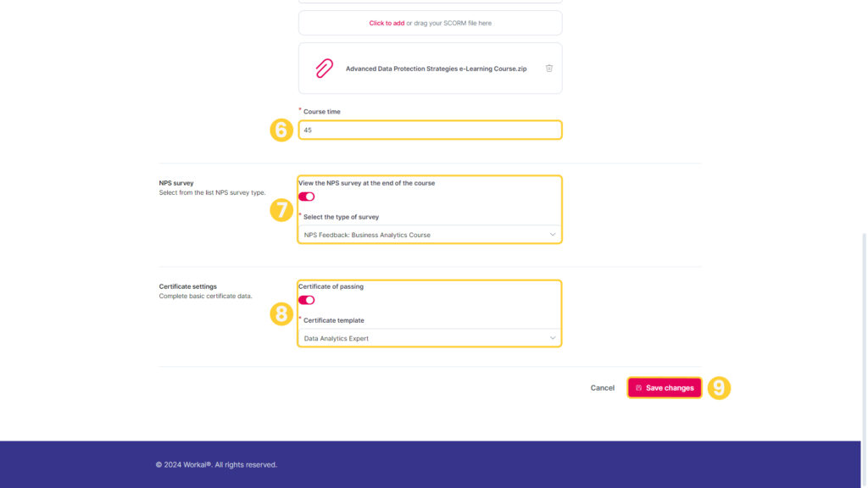Image resolution: width=868 pixels, height=488 pixels.
Task: Select the Advanced Data Protection Strategies file name
Action: (437, 69)
